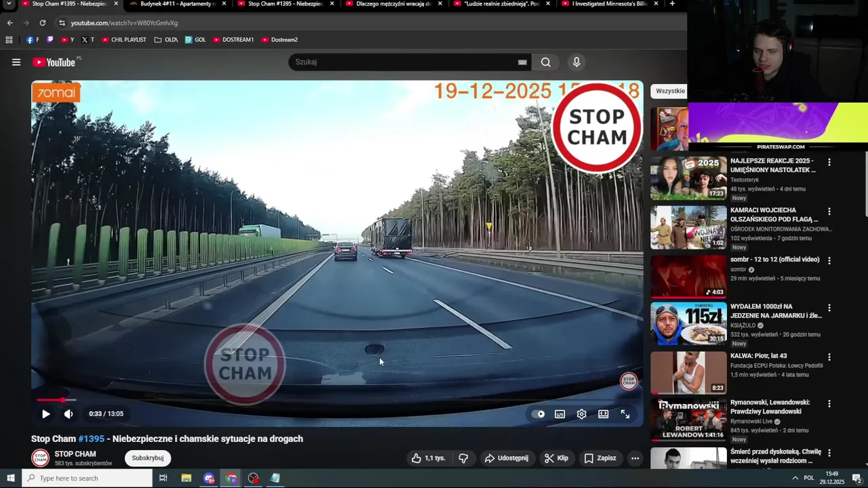Switch to I Investigated Minnesota's tab
This screenshot has height=488, width=868.
click(608, 4)
